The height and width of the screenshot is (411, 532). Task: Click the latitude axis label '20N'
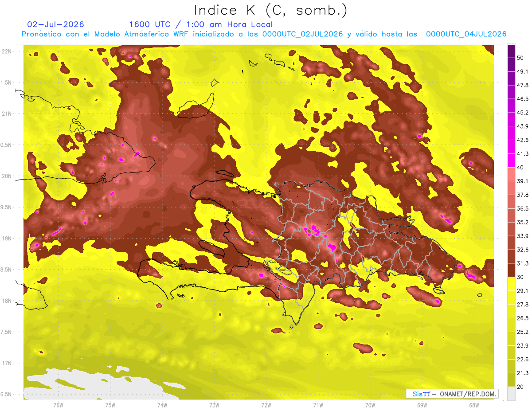[8, 176]
